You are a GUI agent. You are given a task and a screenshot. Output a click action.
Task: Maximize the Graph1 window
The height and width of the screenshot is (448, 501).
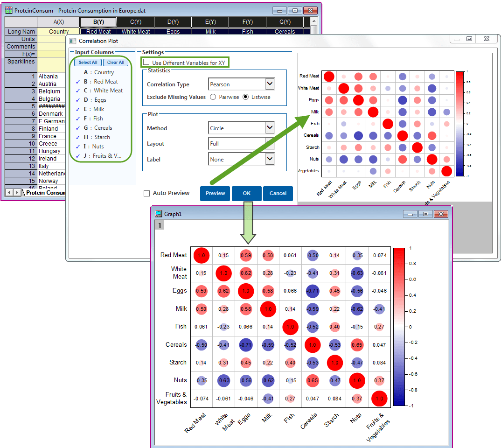pyautogui.click(x=425, y=214)
